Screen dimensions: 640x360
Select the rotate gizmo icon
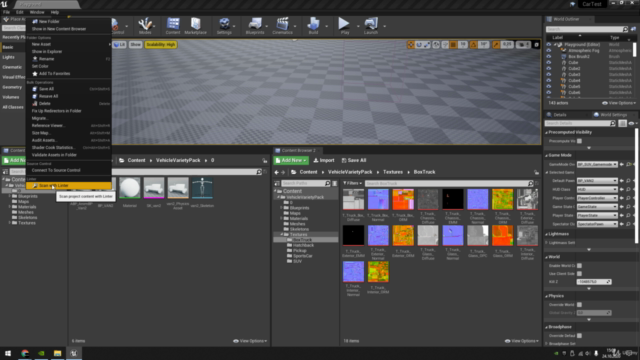coord(419,45)
